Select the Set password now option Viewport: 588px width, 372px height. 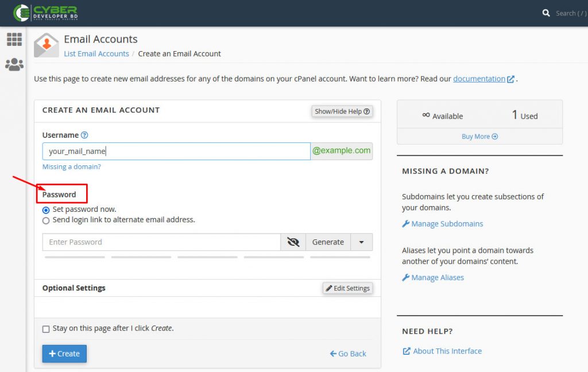coord(46,210)
